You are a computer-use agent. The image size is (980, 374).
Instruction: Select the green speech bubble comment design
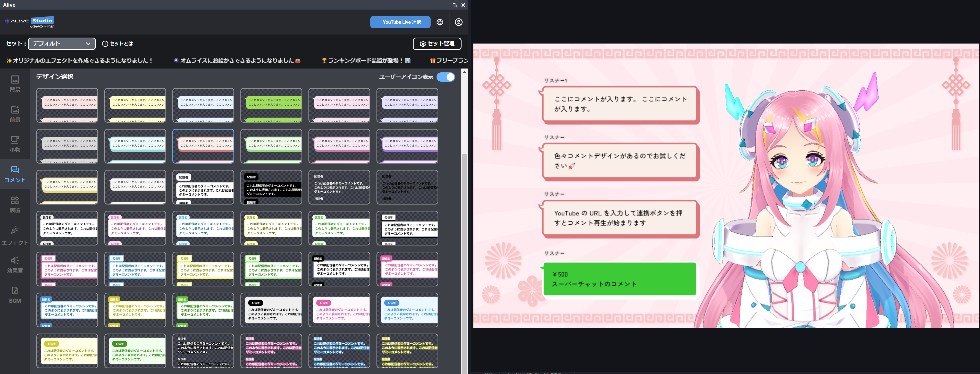click(x=271, y=105)
